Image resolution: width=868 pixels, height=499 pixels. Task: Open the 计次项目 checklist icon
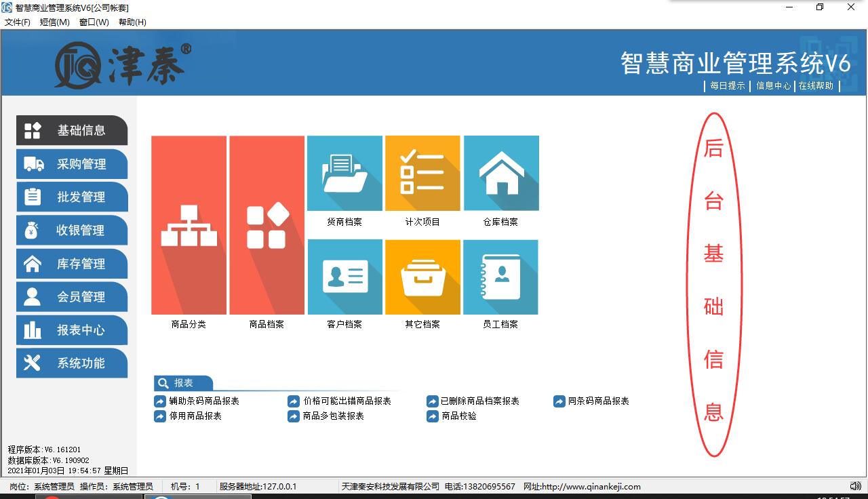pyautogui.click(x=422, y=174)
